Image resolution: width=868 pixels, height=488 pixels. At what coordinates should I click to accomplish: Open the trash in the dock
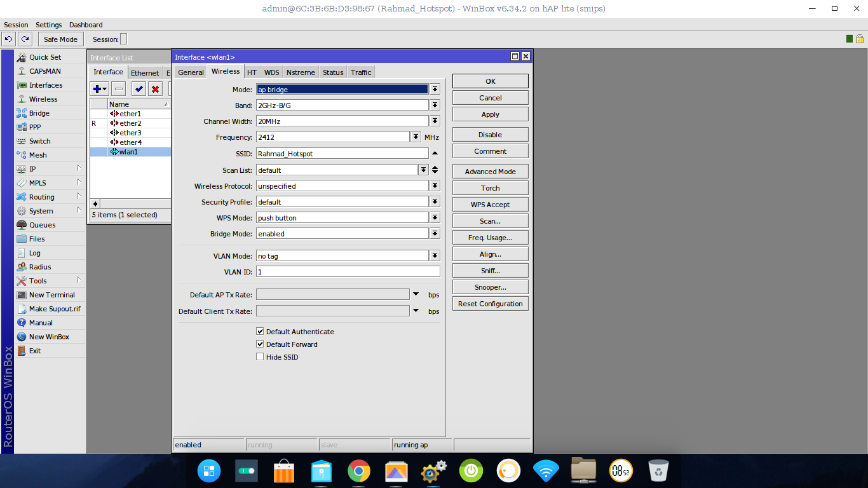tap(658, 471)
